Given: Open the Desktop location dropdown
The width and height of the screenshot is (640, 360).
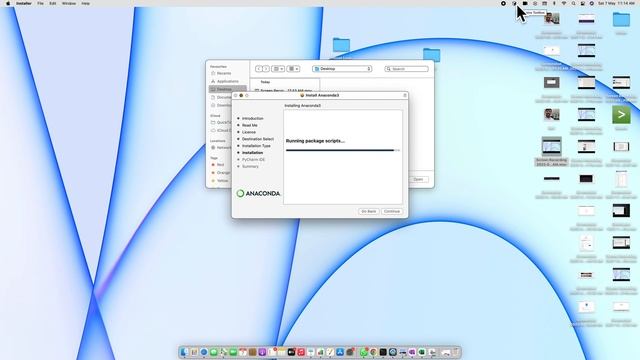Looking at the screenshot, I should 342,69.
